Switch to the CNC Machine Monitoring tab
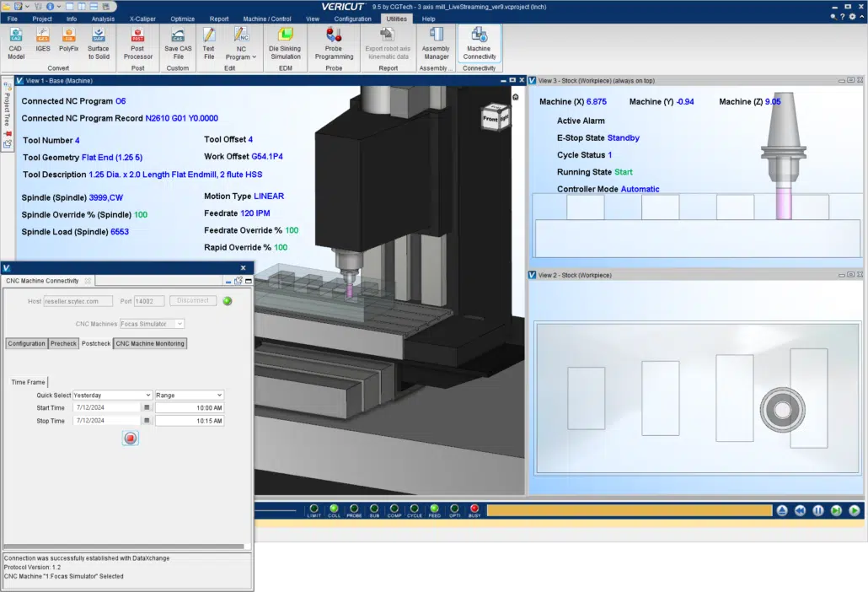The image size is (868, 592). click(x=150, y=343)
